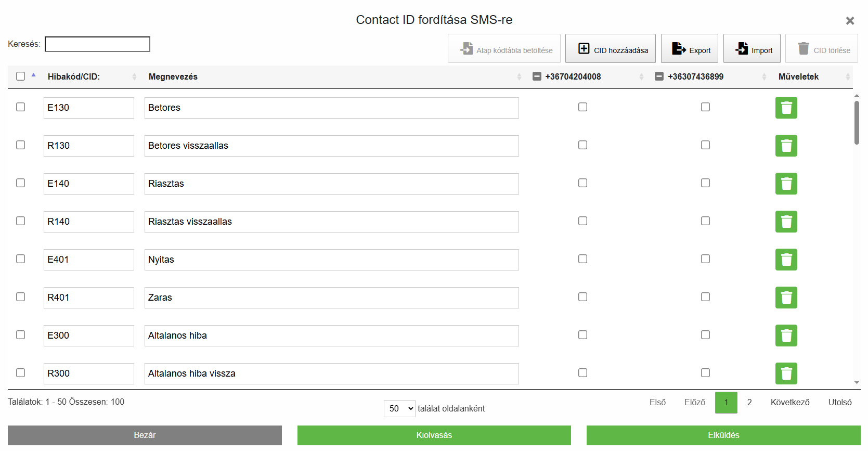Open the results per page dropdown
Screen dimensions: 868x451
tap(399, 408)
